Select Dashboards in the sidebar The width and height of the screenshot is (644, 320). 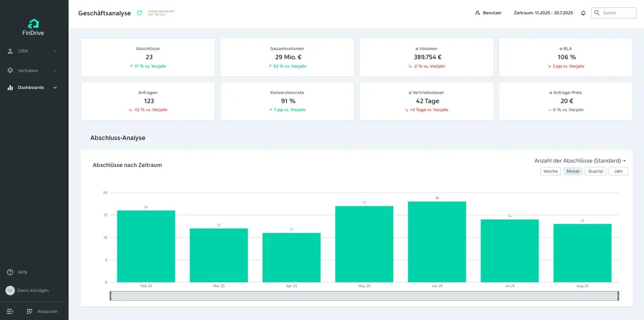pyautogui.click(x=31, y=88)
